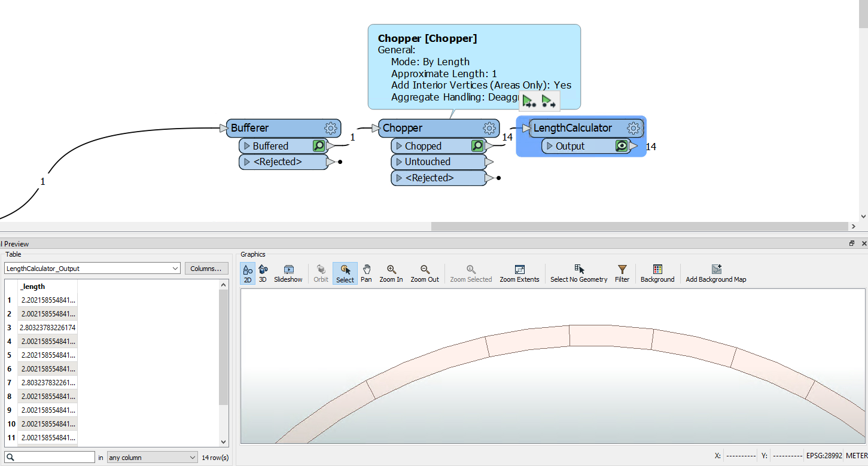Expand the Buffered port attributes
The image size is (868, 466).
[x=246, y=146]
